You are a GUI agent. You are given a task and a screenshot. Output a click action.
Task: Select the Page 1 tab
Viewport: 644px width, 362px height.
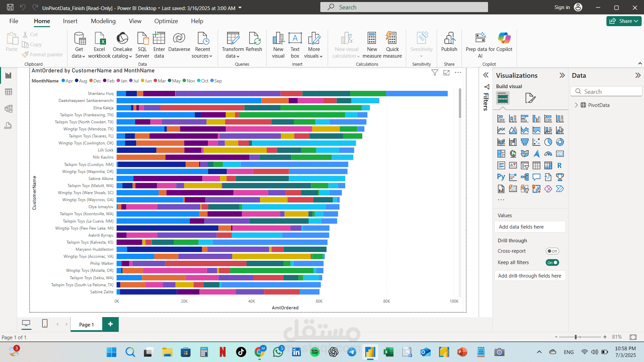coord(87,324)
